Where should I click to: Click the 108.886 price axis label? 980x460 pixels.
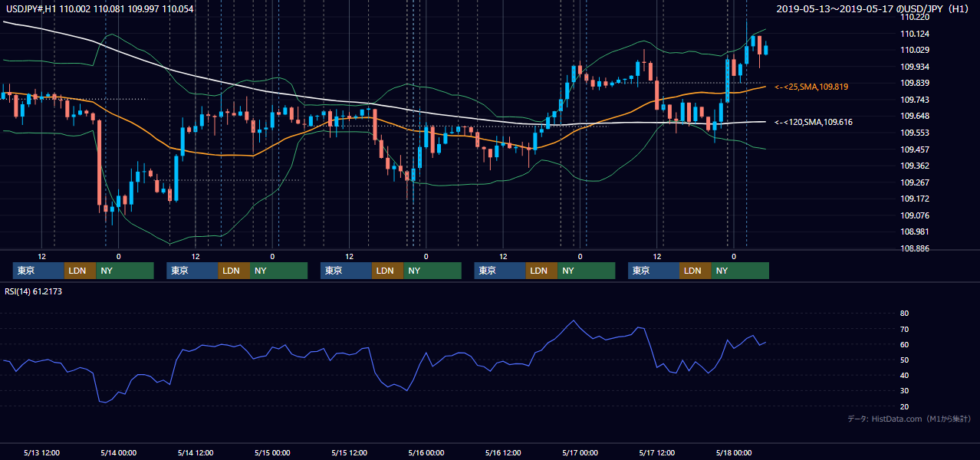point(914,248)
